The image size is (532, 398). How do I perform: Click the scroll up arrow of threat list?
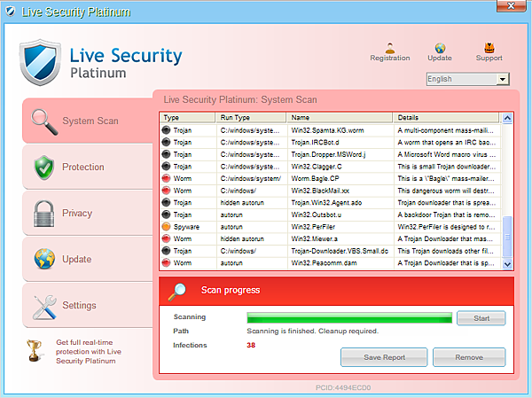tap(507, 118)
